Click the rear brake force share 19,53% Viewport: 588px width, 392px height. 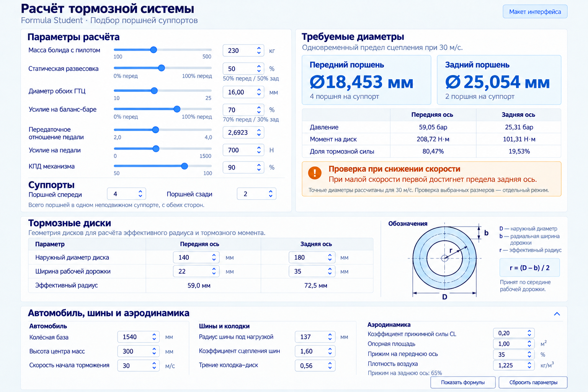[519, 152]
